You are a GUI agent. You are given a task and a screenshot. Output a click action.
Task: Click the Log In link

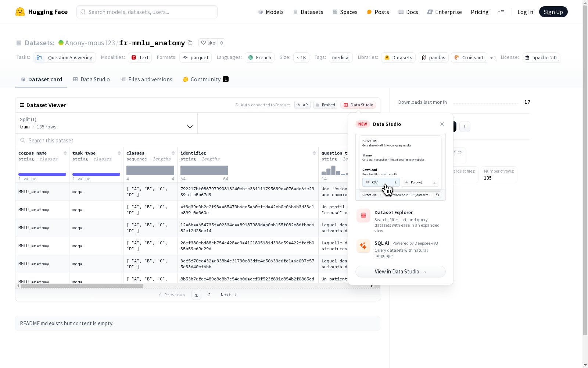(x=525, y=12)
